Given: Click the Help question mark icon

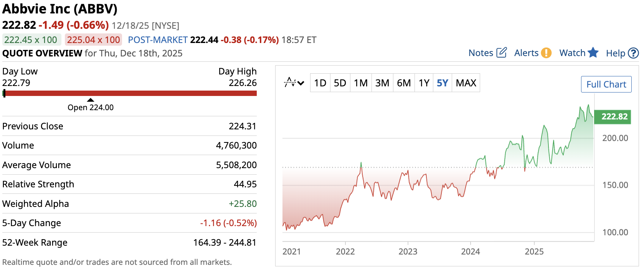Looking at the screenshot, I should point(633,53).
